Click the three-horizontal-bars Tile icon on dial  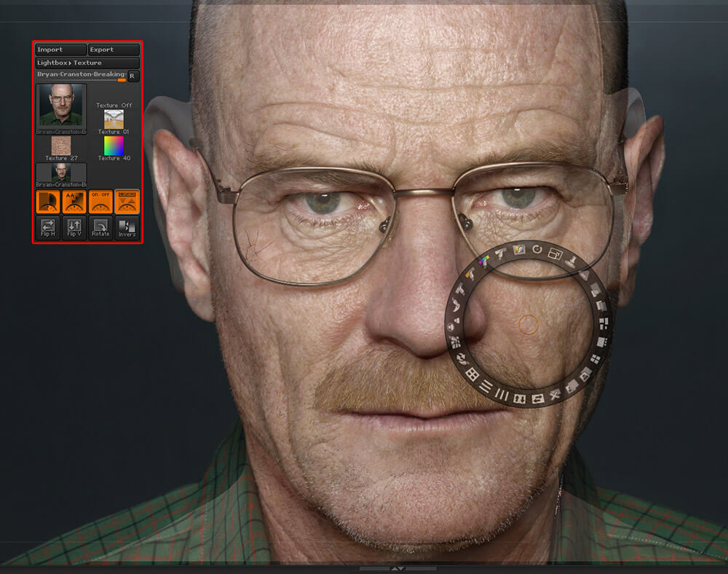486,386
